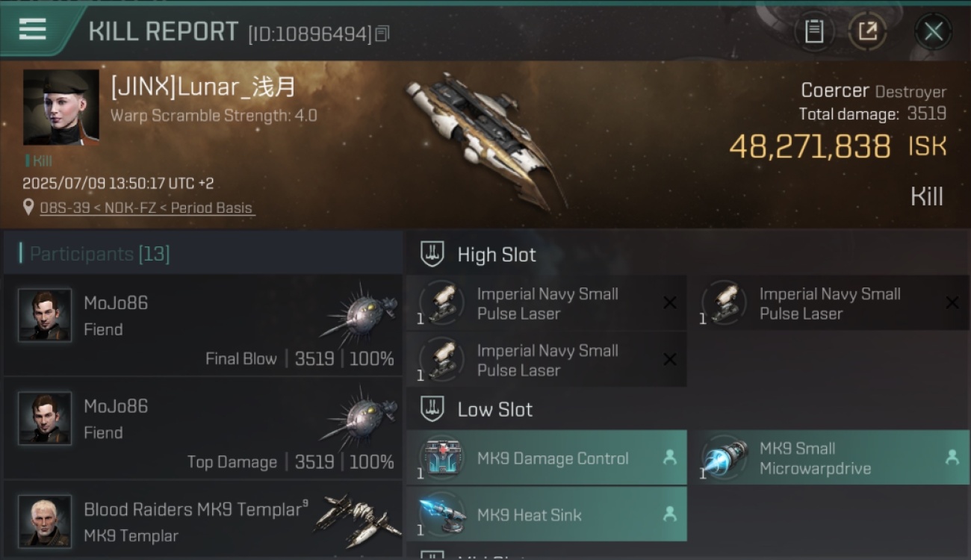Click person icon beside MK9 Damage Control

(670, 458)
